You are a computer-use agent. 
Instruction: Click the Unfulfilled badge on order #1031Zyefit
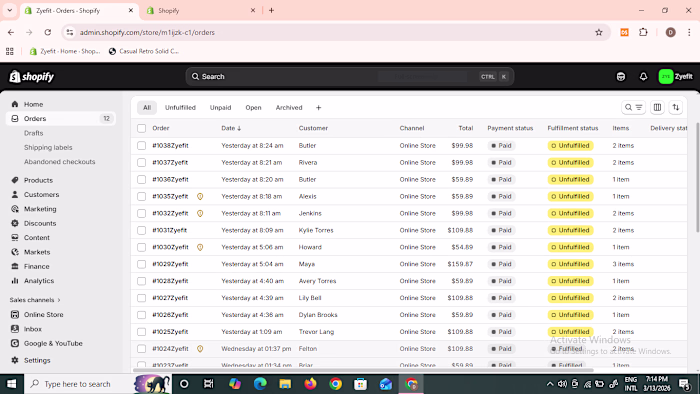click(570, 230)
